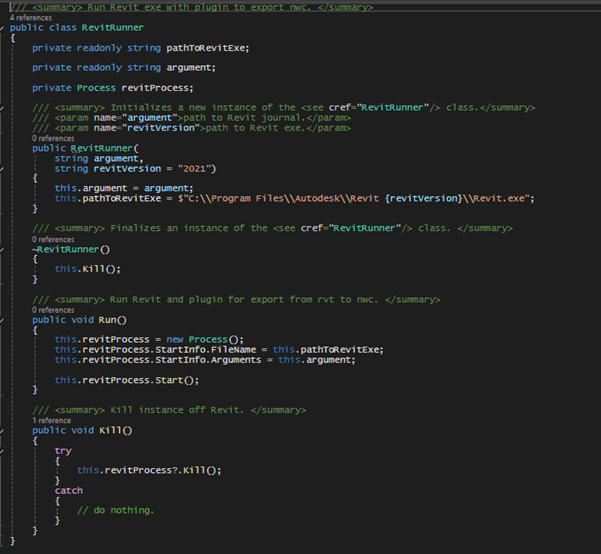Collapse the Run method block
This screenshot has height=554, width=601.
pyautogui.click(x=4, y=320)
